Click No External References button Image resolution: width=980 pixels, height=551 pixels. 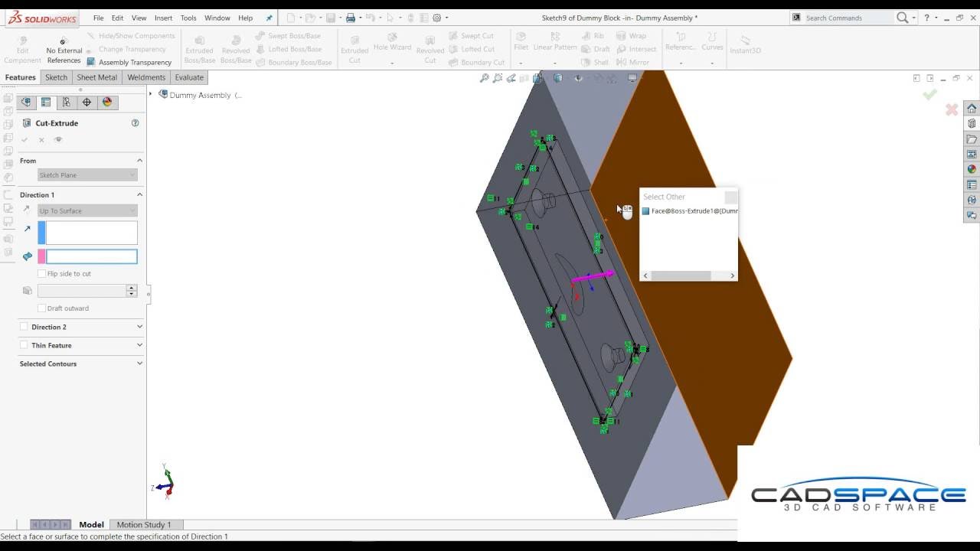point(64,51)
